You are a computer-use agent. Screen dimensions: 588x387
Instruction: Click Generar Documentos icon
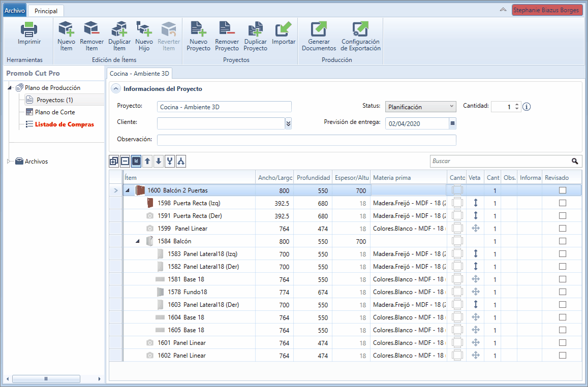coord(319,29)
